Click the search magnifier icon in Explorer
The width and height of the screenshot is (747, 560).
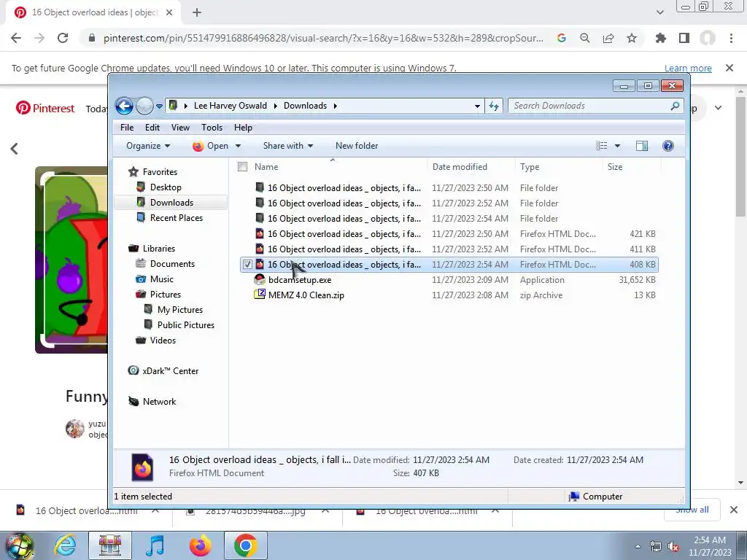pyautogui.click(x=675, y=106)
